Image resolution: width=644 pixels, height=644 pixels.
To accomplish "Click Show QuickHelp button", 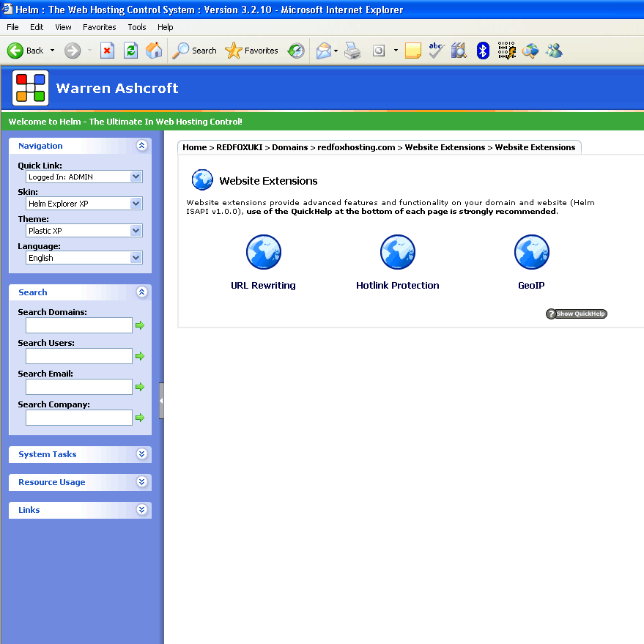I will tap(577, 314).
